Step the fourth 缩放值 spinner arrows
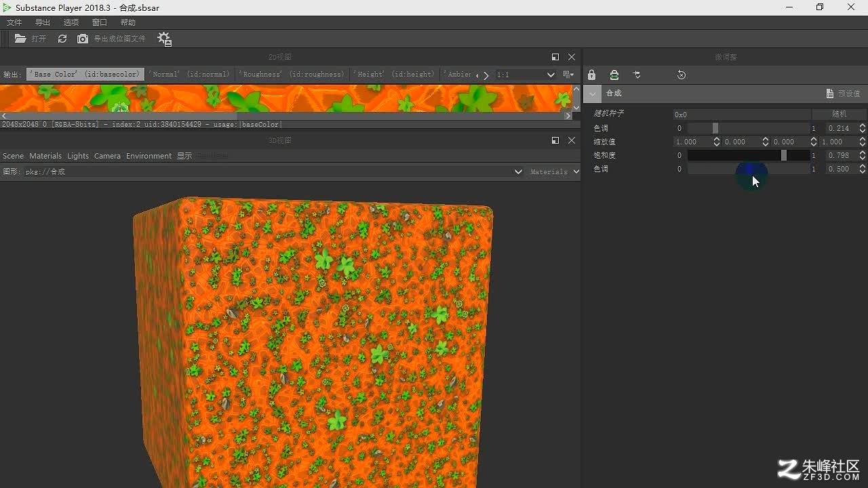868x488 pixels. [863, 142]
